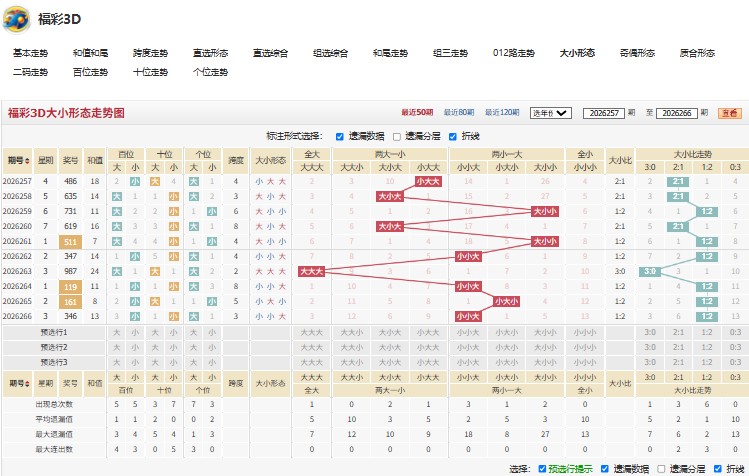The image size is (749, 476).
Task: Click the teal 3:0 marker in row 2026263
Action: click(x=650, y=271)
